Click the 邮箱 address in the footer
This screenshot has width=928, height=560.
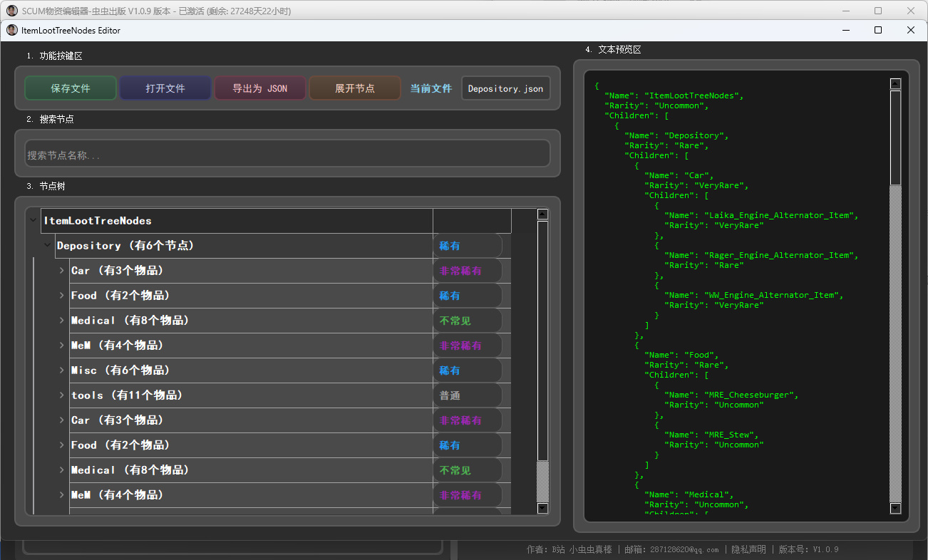pos(671,549)
